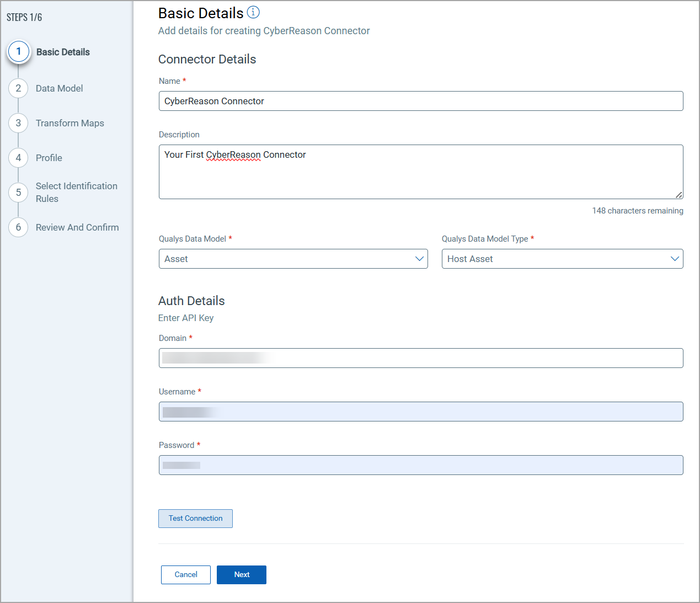Image resolution: width=700 pixels, height=603 pixels.
Task: Click the step 3 number circle
Action: pyautogui.click(x=18, y=123)
